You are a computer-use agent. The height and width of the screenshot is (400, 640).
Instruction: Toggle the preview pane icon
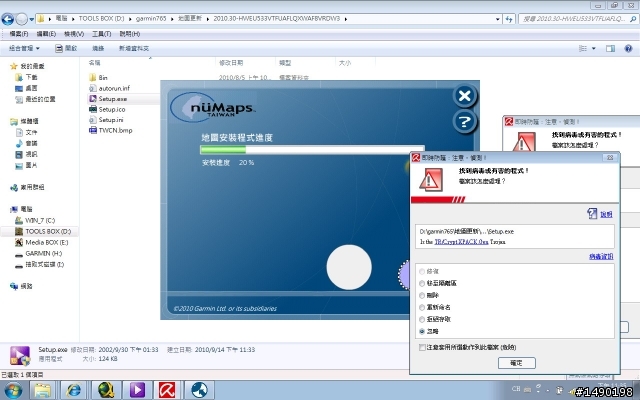[x=610, y=49]
